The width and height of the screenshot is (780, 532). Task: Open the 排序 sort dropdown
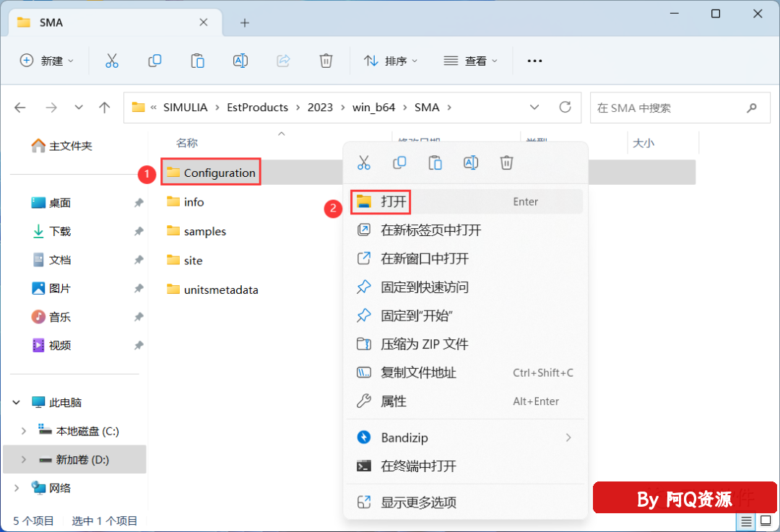pyautogui.click(x=391, y=61)
